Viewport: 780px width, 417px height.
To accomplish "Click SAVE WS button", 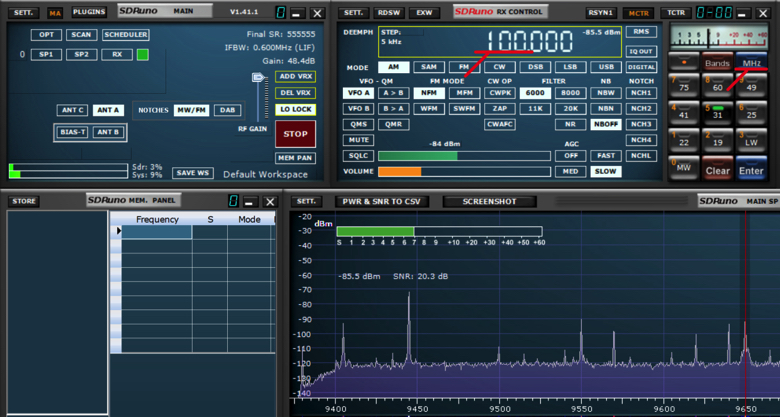I will (193, 173).
